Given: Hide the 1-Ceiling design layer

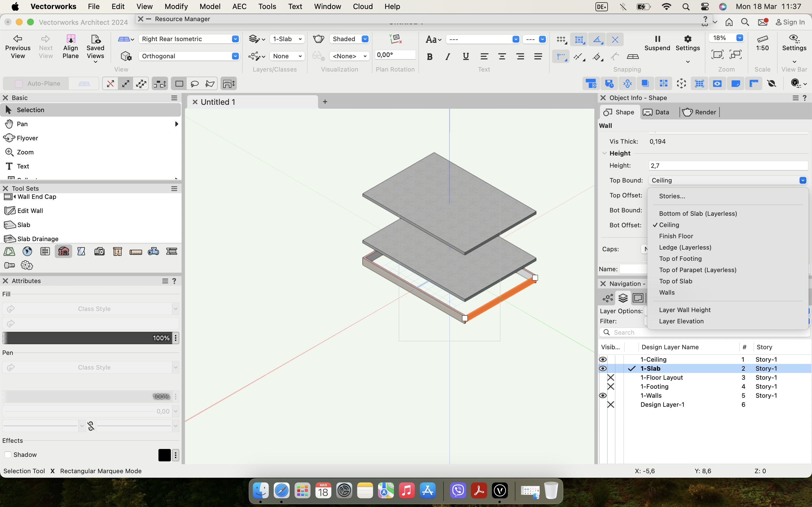Looking at the screenshot, I should tap(603, 359).
